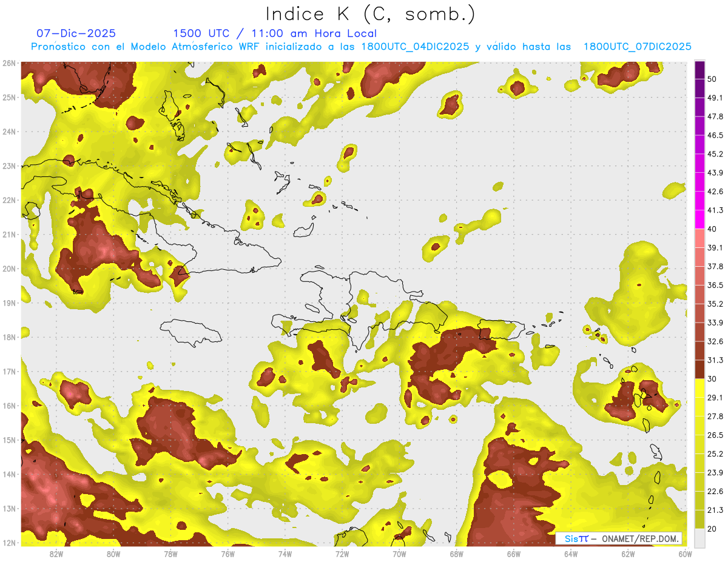Click the color scale value "31.3"

pyautogui.click(x=715, y=360)
